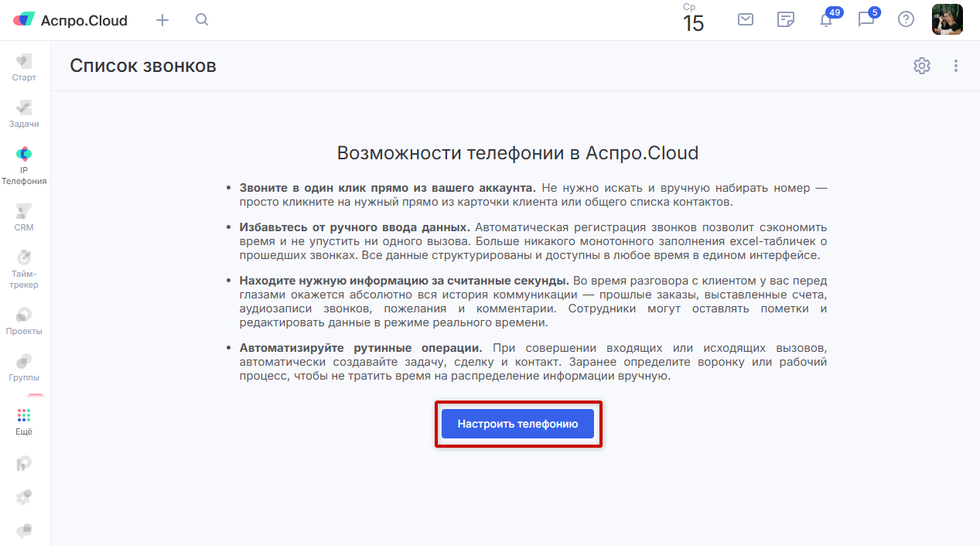This screenshot has width=980, height=549.
Task: Click the Аспро.Cloud logo
Action: click(x=70, y=20)
